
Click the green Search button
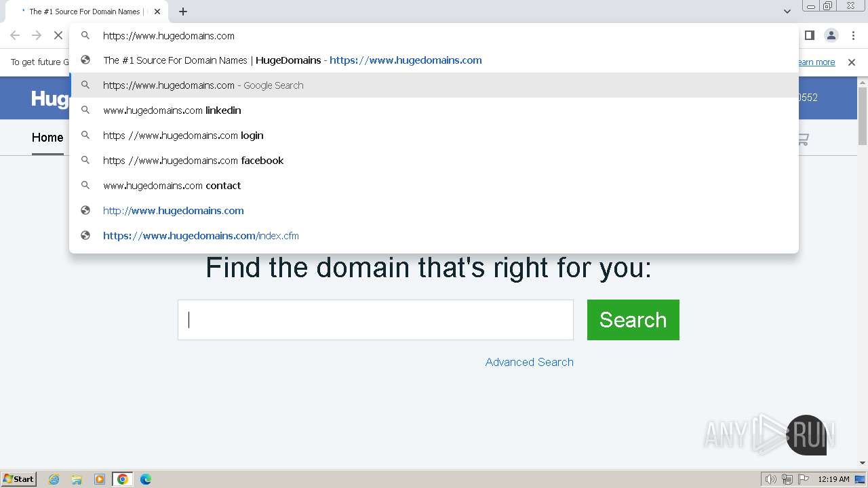(x=633, y=320)
